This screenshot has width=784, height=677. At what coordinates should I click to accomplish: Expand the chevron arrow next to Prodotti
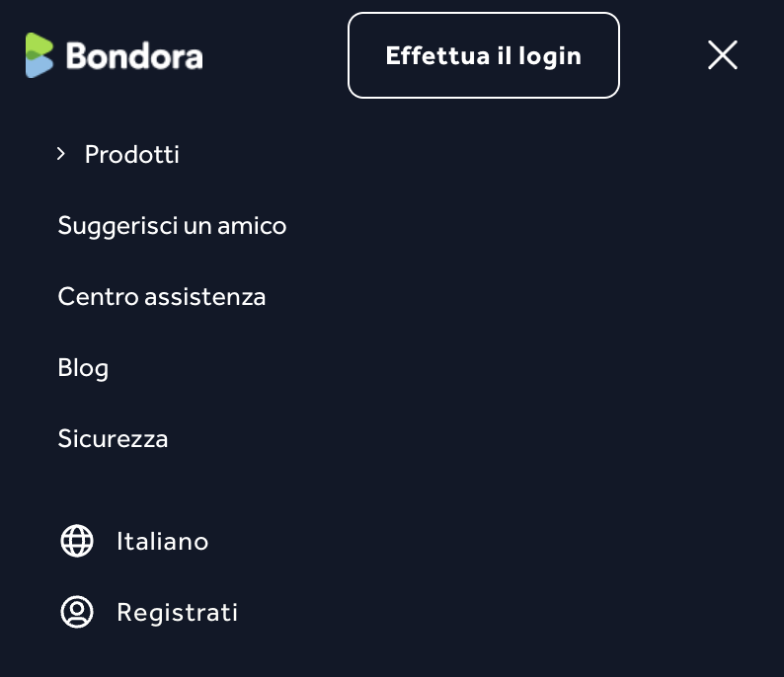61,154
